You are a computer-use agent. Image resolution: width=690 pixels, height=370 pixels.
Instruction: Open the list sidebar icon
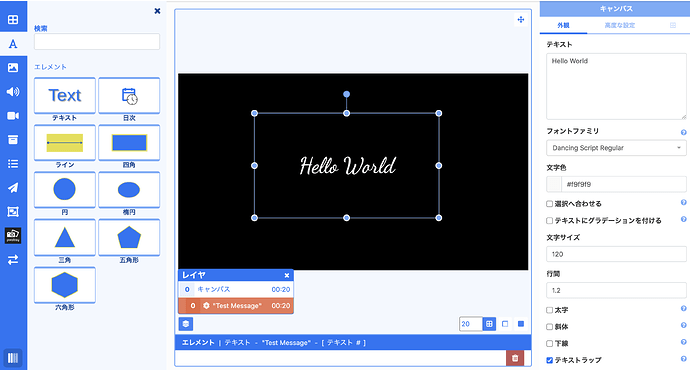click(13, 164)
